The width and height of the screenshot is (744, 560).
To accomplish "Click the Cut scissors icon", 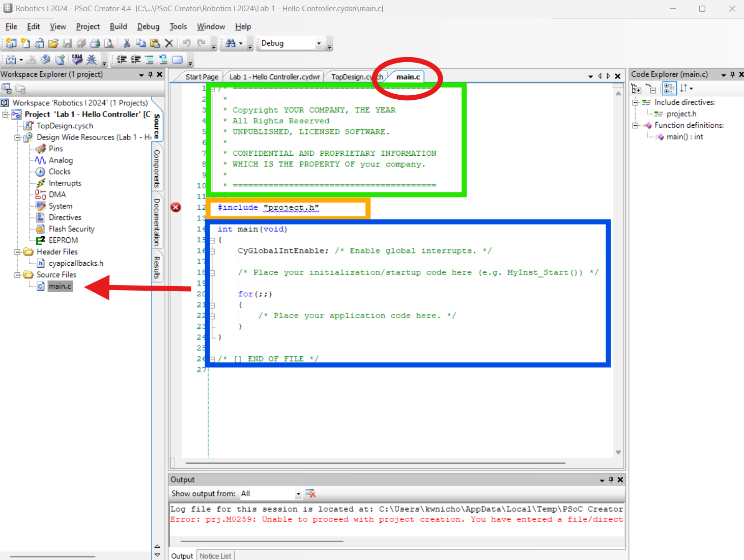I will pyautogui.click(x=127, y=43).
